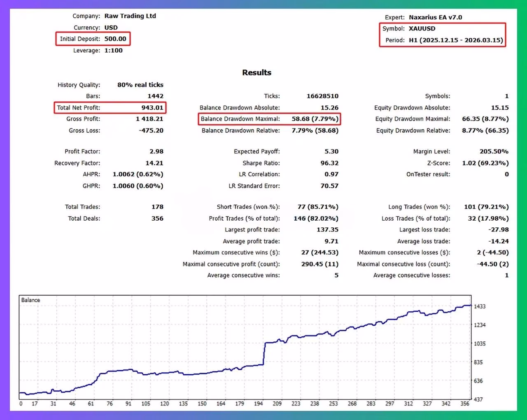Click the Recovery Factor value 14.21
The width and height of the screenshot is (527, 420).
[x=154, y=163]
